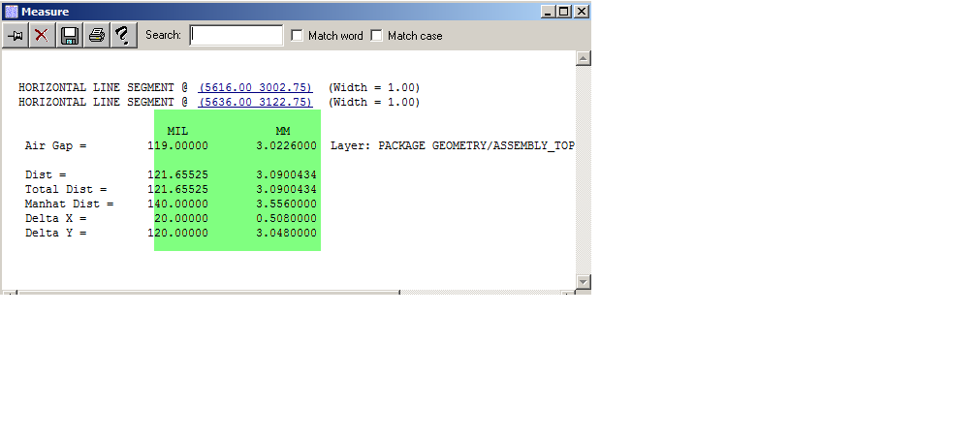Click the Air Gap = label
Image resolution: width=980 pixels, height=440 pixels.
(55, 145)
